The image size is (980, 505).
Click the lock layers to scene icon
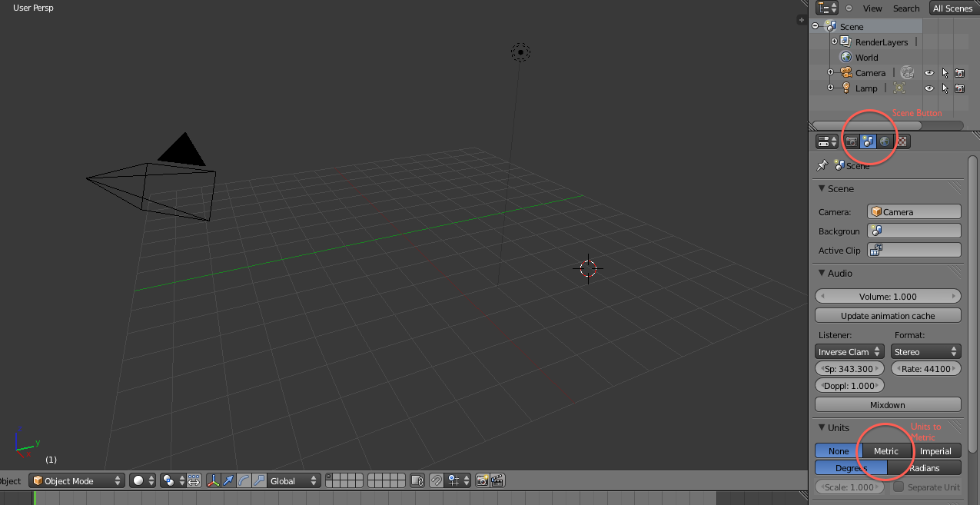click(x=417, y=480)
